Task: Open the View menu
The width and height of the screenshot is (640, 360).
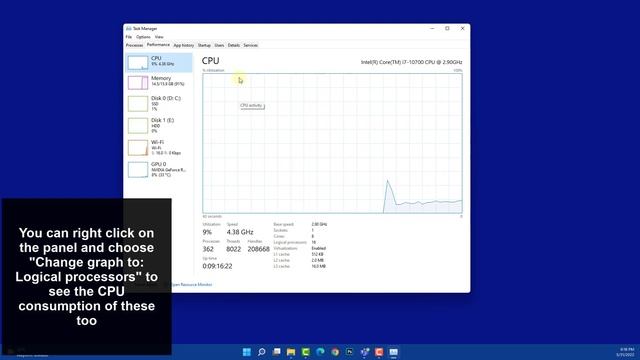Action: click(x=159, y=37)
